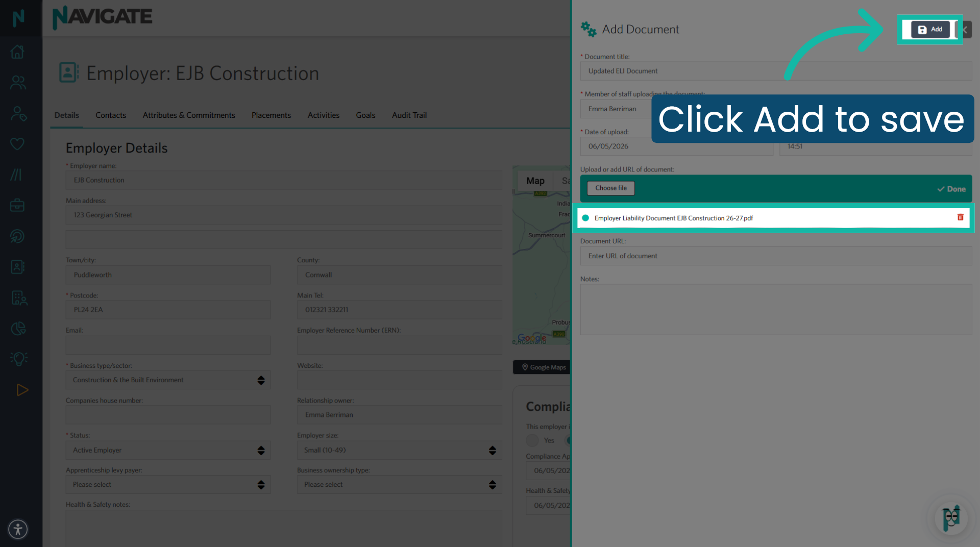Open the Activities tab
Screen dimensions: 980x547
point(324,115)
